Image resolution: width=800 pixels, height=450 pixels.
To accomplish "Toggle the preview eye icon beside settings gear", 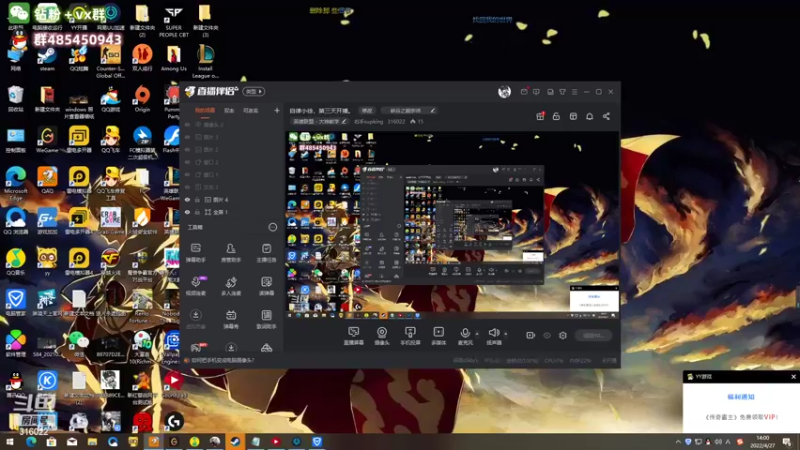I will (x=547, y=335).
